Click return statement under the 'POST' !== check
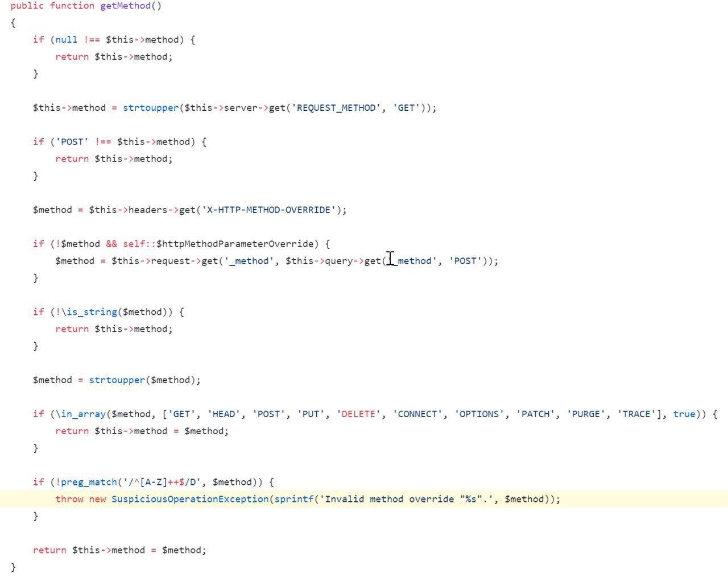This screenshot has width=728, height=578. click(x=114, y=159)
